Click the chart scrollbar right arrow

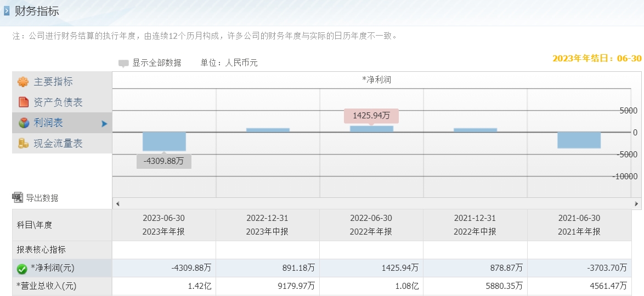(x=636, y=203)
